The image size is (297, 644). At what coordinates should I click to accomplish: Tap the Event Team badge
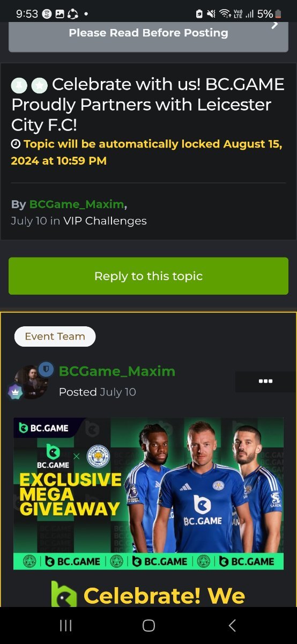pyautogui.click(x=55, y=336)
